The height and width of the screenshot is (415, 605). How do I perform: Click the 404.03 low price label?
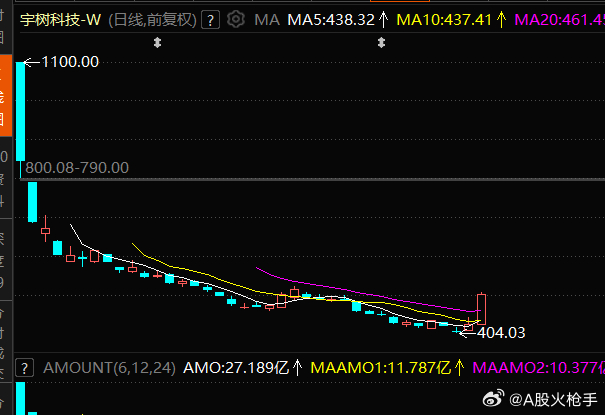(x=501, y=332)
